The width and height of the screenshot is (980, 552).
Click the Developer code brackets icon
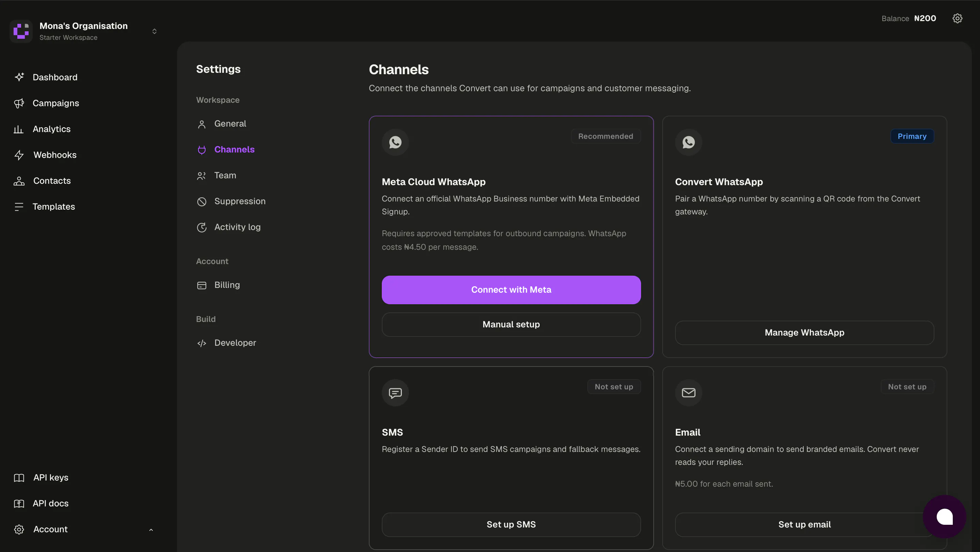[x=202, y=343]
